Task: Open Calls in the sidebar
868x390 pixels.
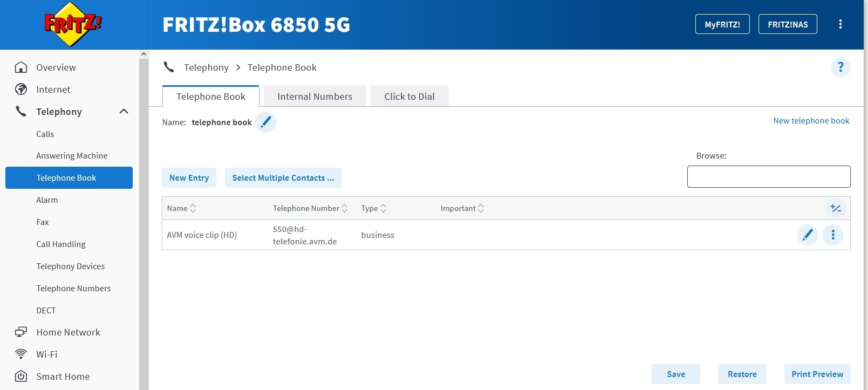Action: (45, 134)
